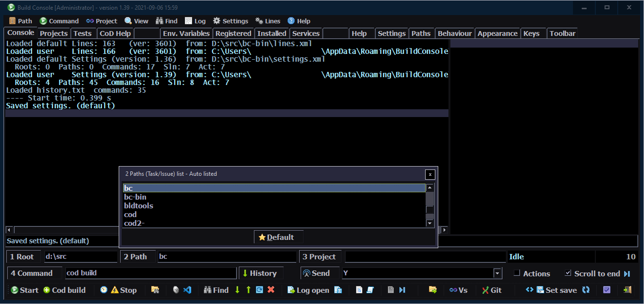Click the blue refresh square icon
The height and width of the screenshot is (304, 644).
[260, 290]
